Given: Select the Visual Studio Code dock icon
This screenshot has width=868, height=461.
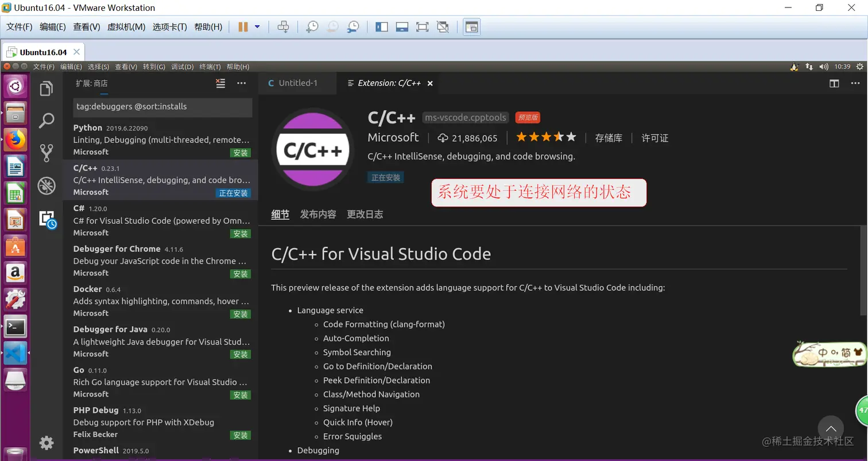Looking at the screenshot, I should (15, 353).
